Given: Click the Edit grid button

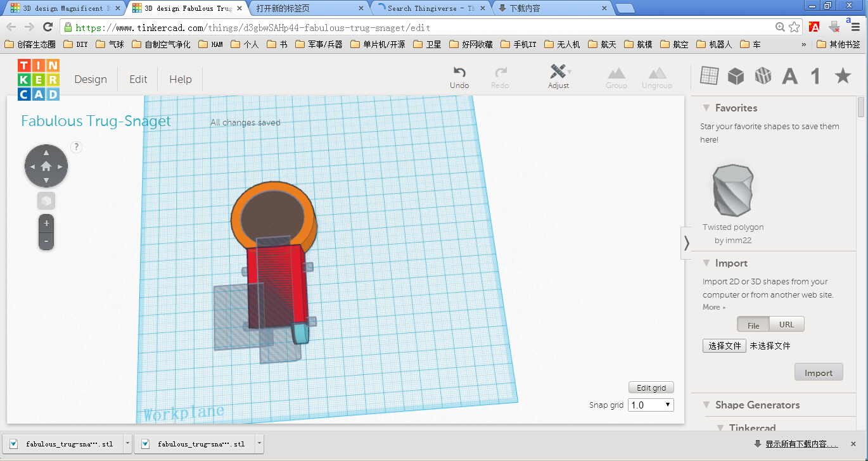Looking at the screenshot, I should click(x=651, y=388).
